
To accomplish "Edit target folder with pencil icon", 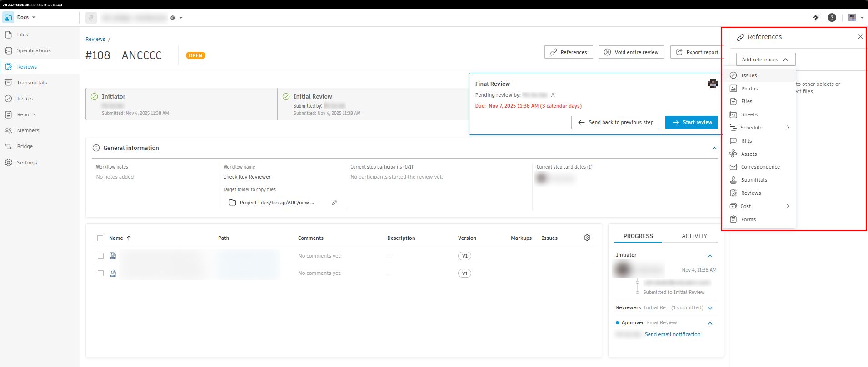I will pyautogui.click(x=334, y=203).
